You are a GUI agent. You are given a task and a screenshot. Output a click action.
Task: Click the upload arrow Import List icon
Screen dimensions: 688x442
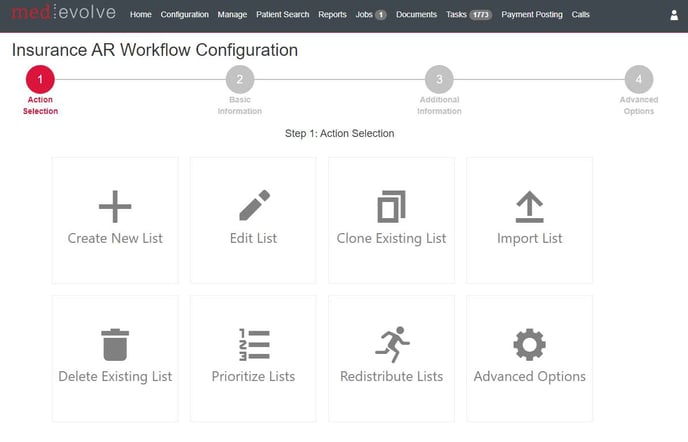tap(529, 206)
